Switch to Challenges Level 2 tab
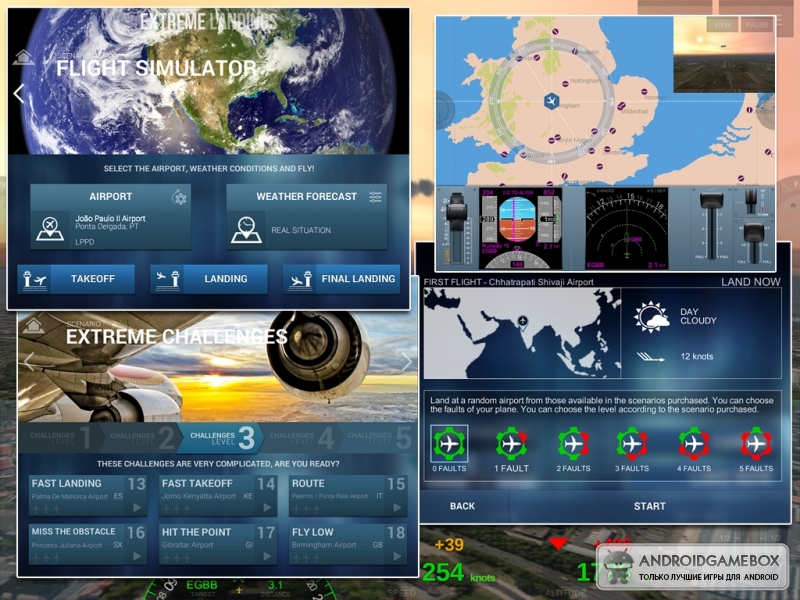The width and height of the screenshot is (800, 600). [x=140, y=438]
